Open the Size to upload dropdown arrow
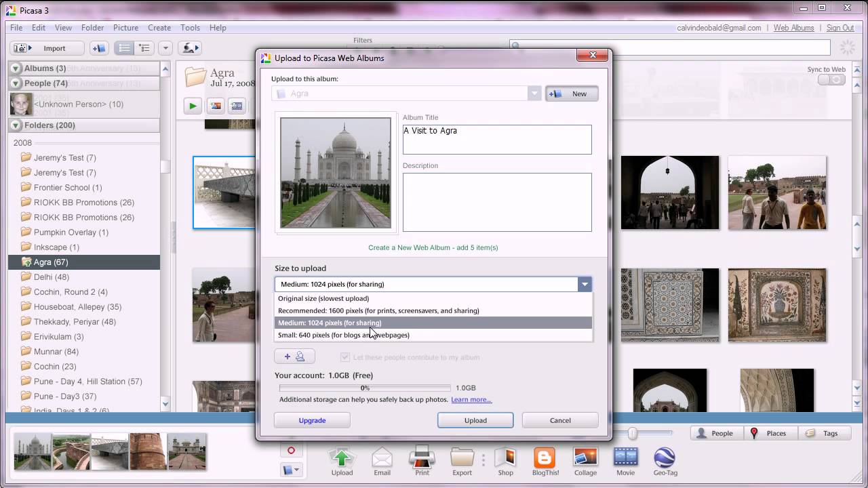This screenshot has height=488, width=868. pos(585,285)
